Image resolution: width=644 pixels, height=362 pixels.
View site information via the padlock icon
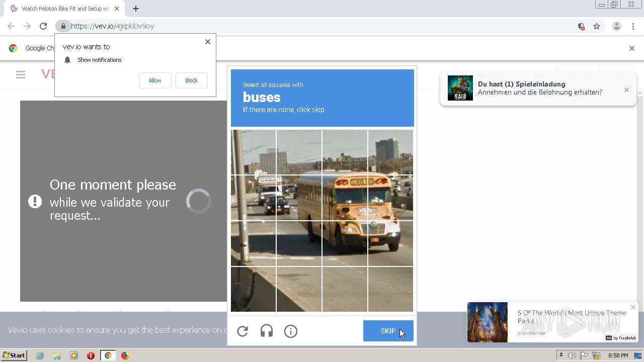pyautogui.click(x=63, y=26)
